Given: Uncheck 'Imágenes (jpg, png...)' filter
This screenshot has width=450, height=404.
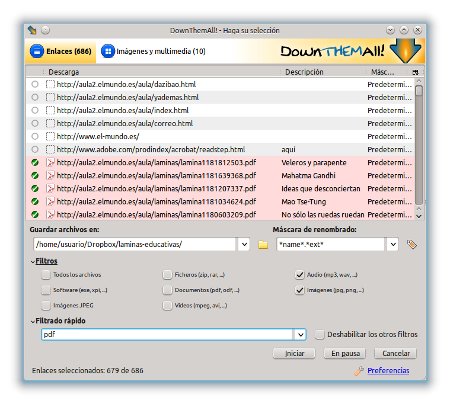Looking at the screenshot, I should tap(300, 290).
